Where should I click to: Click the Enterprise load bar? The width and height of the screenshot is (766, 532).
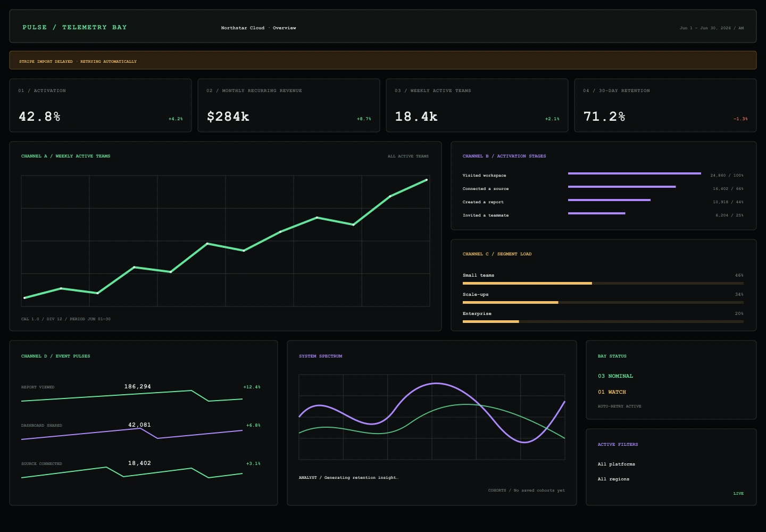(x=603, y=322)
